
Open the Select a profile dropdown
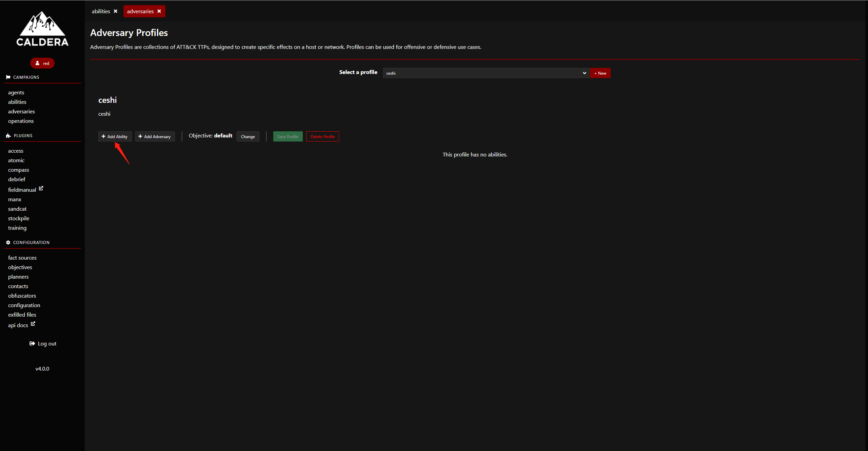tap(486, 73)
